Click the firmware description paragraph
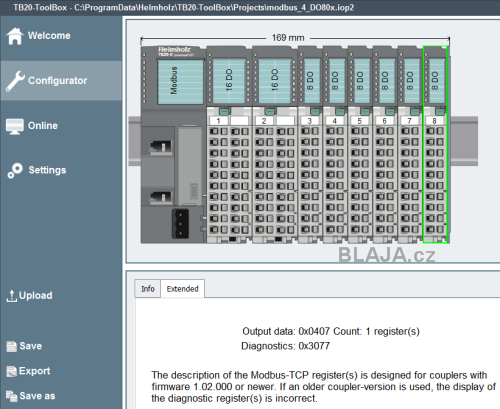The image size is (500, 409). point(323,387)
